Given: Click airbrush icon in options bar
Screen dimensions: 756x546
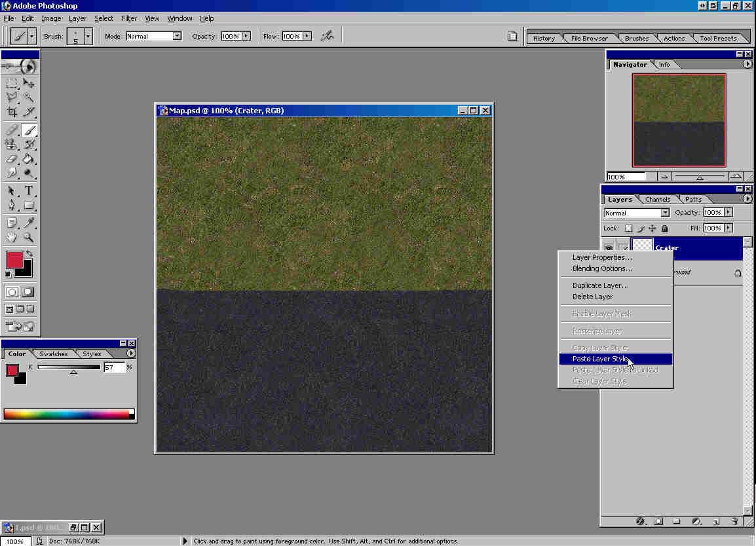Looking at the screenshot, I should coord(327,36).
